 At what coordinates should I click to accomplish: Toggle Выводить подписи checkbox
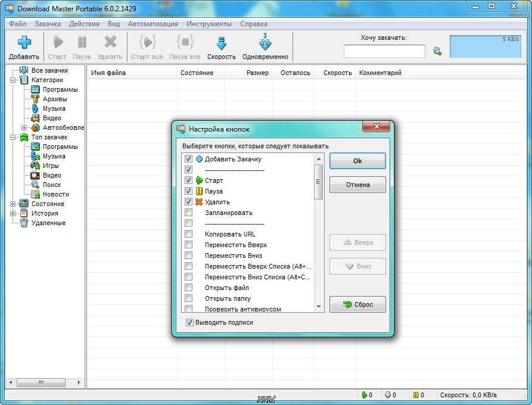click(x=189, y=323)
